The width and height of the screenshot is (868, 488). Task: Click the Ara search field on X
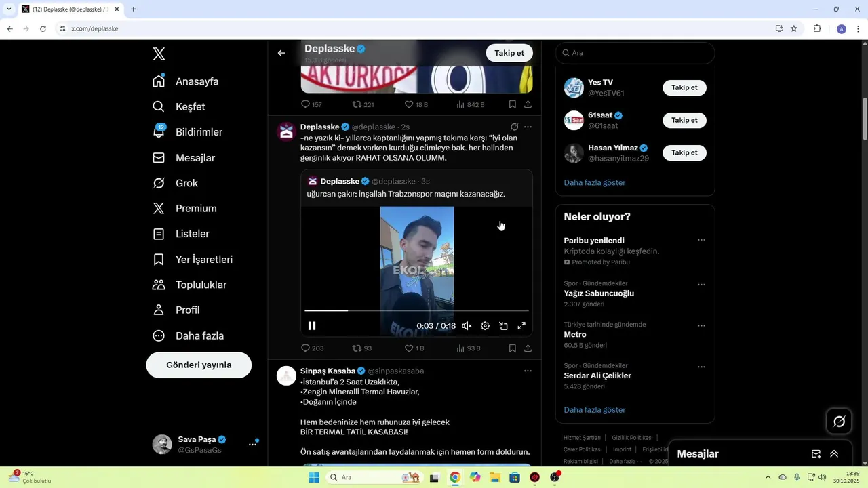[x=635, y=53]
